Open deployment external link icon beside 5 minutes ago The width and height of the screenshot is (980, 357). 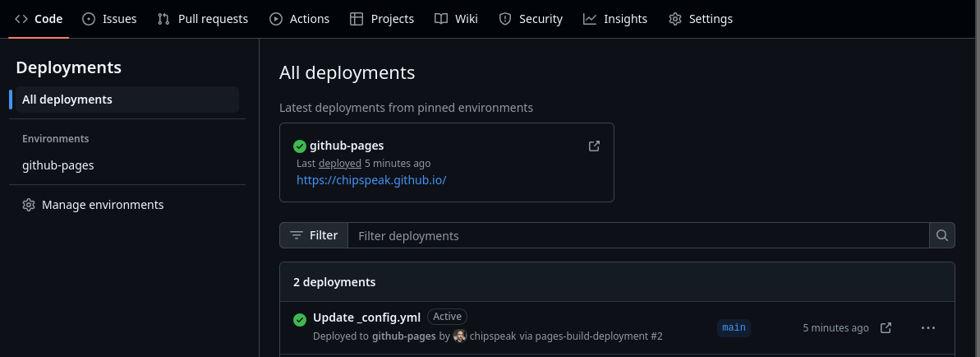[886, 328]
